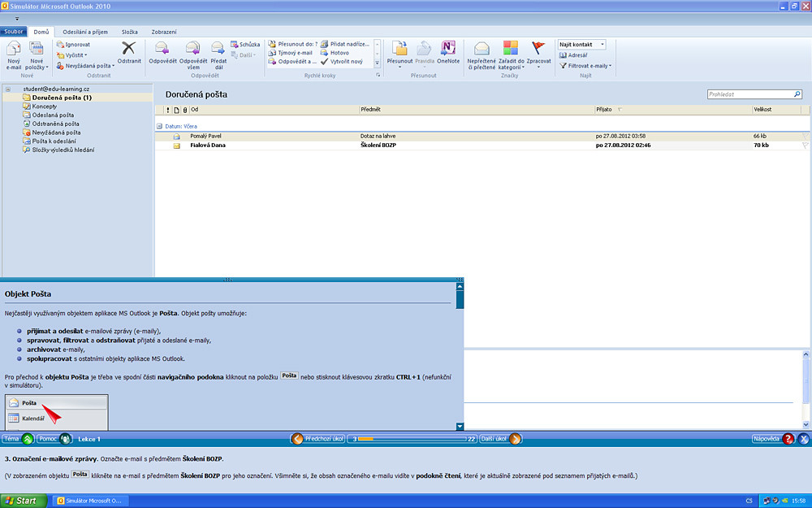812x508 pixels.
Task: Sort messages by the Od column
Action: click(274, 110)
